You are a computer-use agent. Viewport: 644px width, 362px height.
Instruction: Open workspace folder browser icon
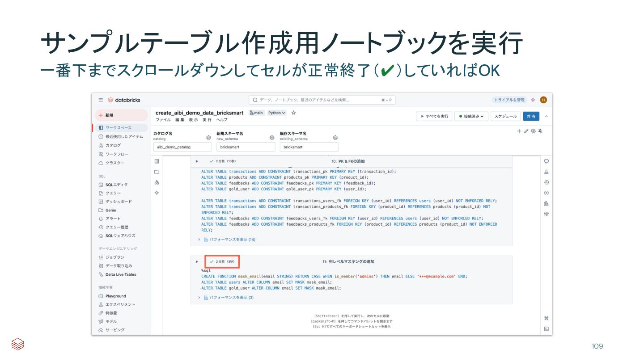(157, 172)
